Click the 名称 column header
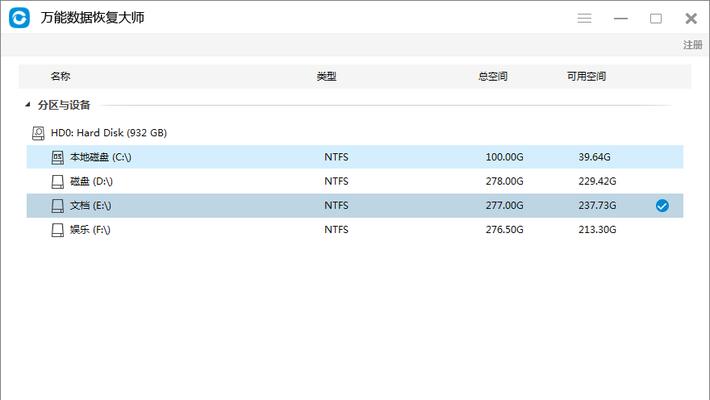Image resolution: width=710 pixels, height=400 pixels. [x=60, y=76]
